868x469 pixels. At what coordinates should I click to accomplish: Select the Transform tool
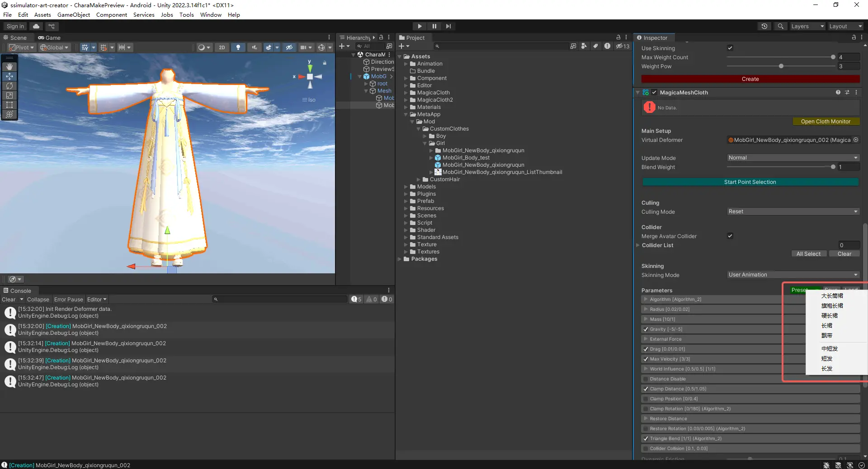tap(9, 114)
